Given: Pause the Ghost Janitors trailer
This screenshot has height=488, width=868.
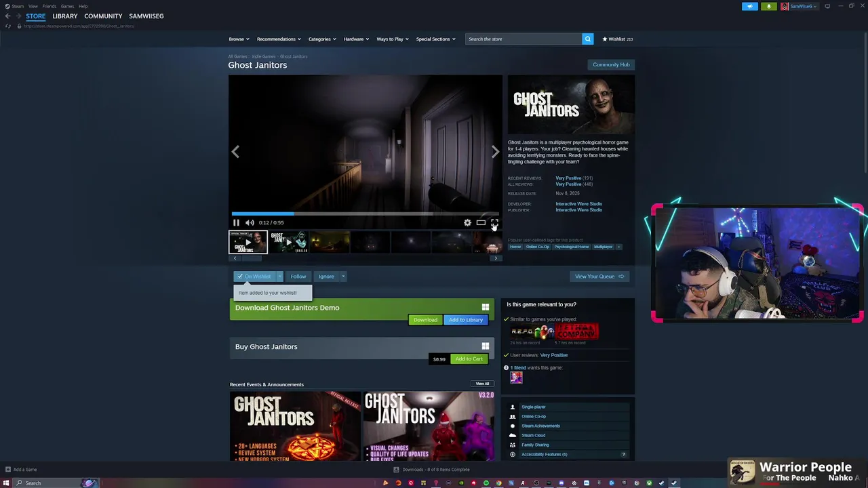Looking at the screenshot, I should [236, 222].
